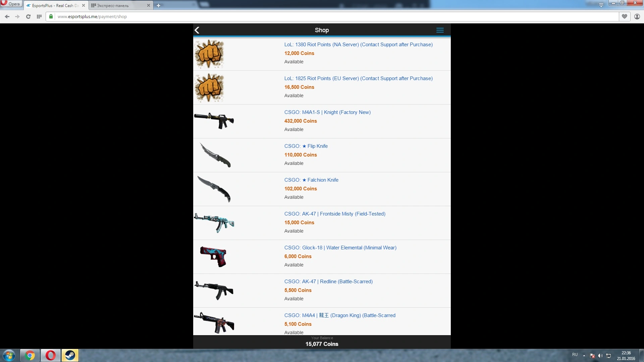
Task: Click the 1825 Riot Points fist thumbnail
Action: pos(209,88)
